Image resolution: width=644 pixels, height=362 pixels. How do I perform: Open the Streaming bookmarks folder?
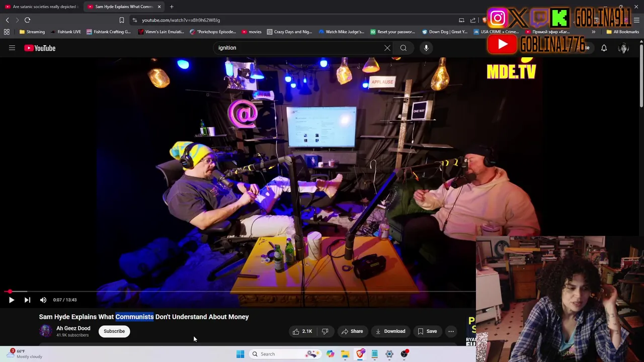tap(32, 32)
